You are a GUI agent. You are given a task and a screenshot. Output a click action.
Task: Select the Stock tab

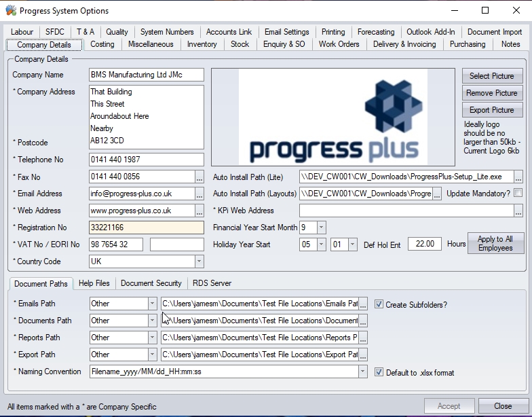pyautogui.click(x=240, y=44)
